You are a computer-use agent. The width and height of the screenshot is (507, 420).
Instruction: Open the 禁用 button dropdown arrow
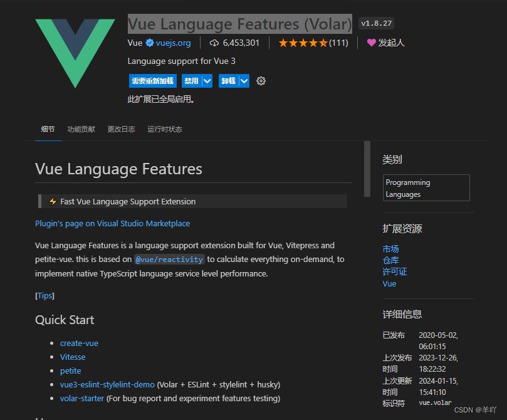(207, 81)
